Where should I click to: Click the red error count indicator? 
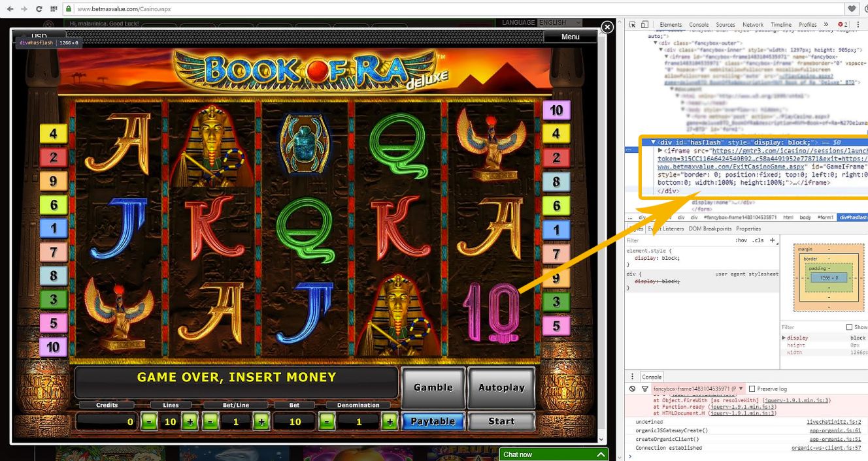click(843, 25)
